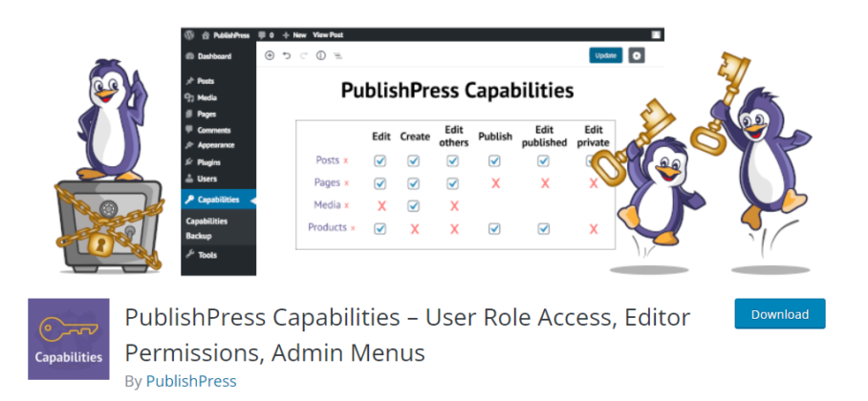Image resolution: width=868 pixels, height=401 pixels.
Task: Toggle the Posts Edit checkbox
Action: click(x=380, y=160)
